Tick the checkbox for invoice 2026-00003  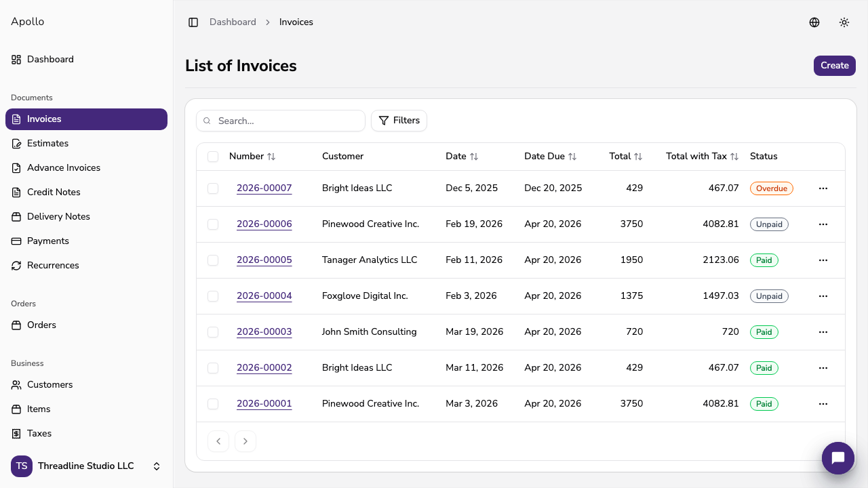213,332
